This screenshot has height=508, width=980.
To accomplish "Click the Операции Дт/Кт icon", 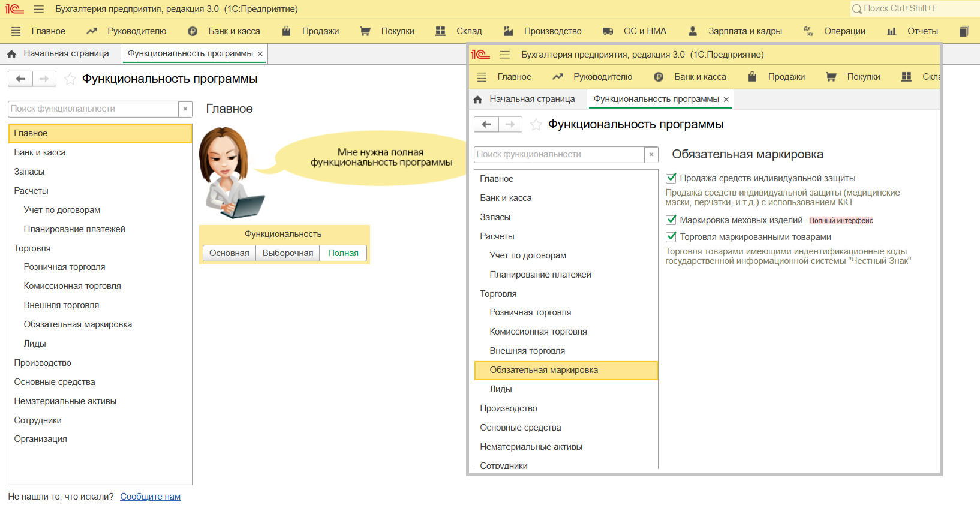I will click(808, 31).
